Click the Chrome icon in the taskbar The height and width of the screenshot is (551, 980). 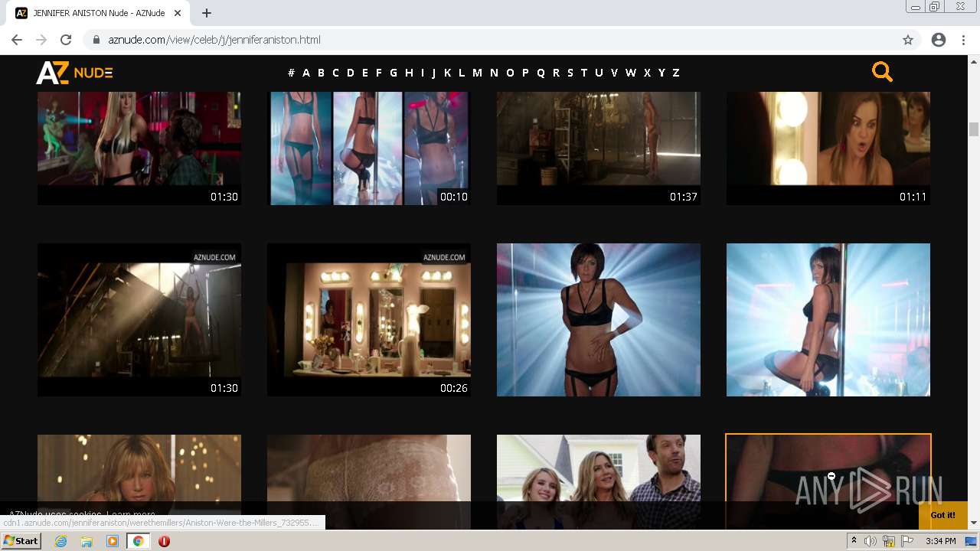(139, 541)
